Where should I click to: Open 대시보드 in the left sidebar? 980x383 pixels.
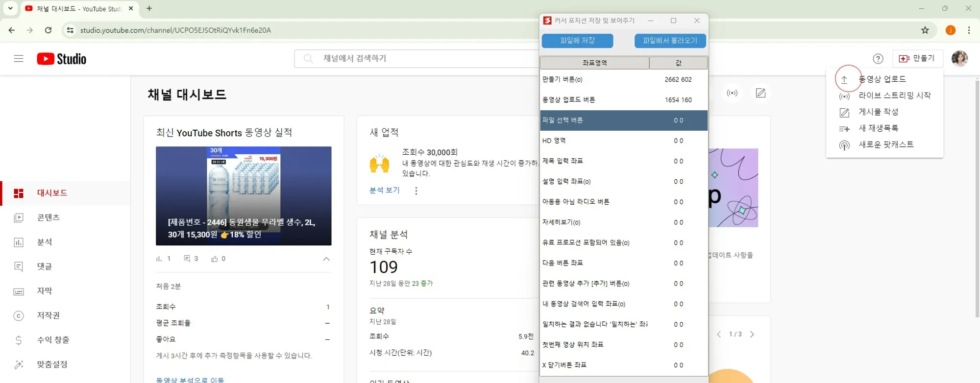click(66, 193)
